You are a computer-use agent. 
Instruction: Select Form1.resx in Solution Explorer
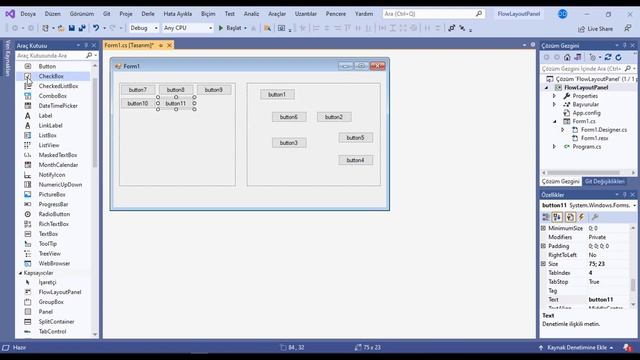(594, 138)
